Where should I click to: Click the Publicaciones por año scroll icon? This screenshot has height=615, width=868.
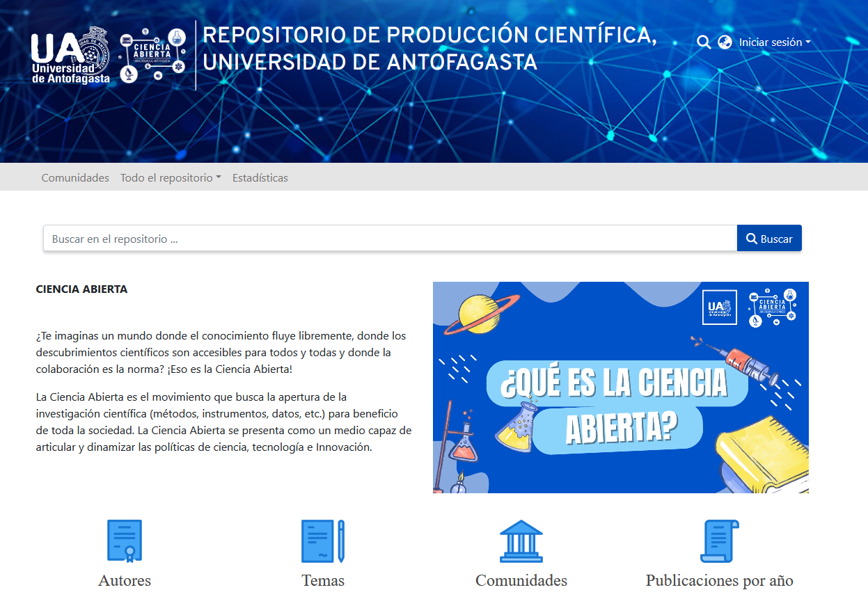(720, 541)
